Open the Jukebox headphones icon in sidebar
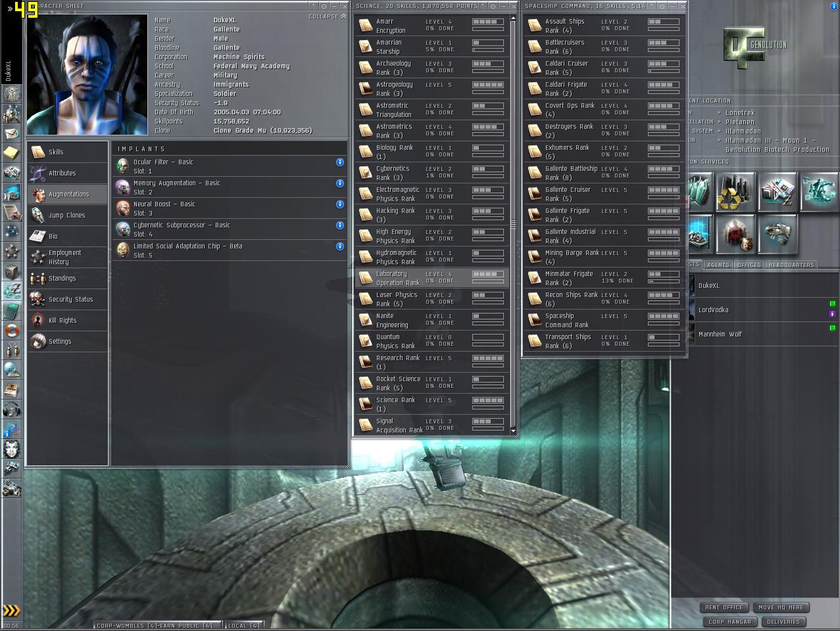Screen dimensions: 840x631 coord(12,410)
